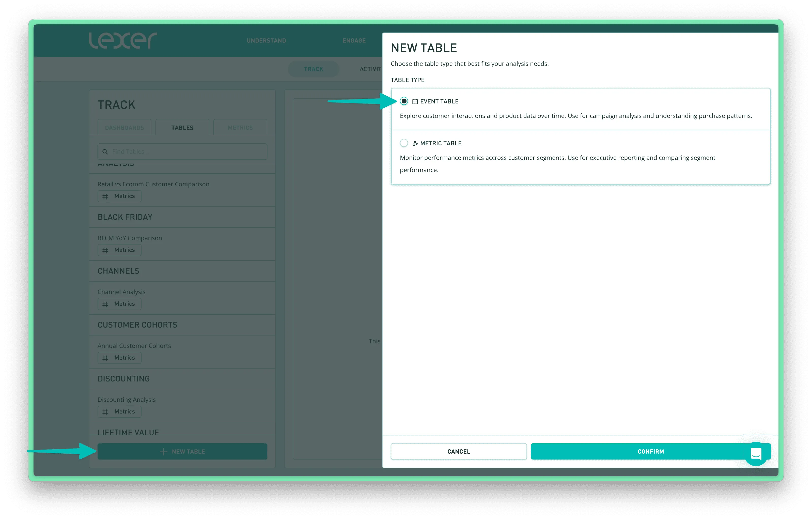Viewport: 812px width, 519px height.
Task: Select the Metric Table radio button
Action: pyautogui.click(x=404, y=143)
